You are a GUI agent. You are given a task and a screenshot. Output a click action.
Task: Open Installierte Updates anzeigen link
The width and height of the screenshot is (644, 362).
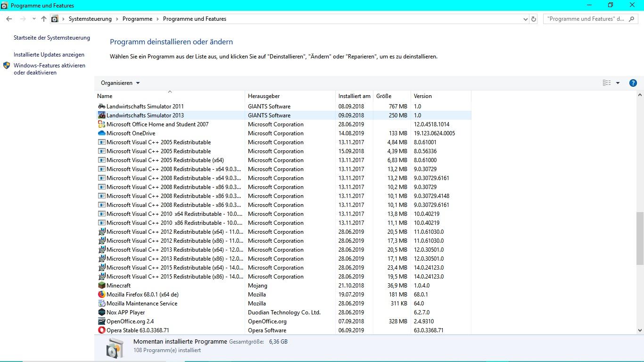point(49,55)
